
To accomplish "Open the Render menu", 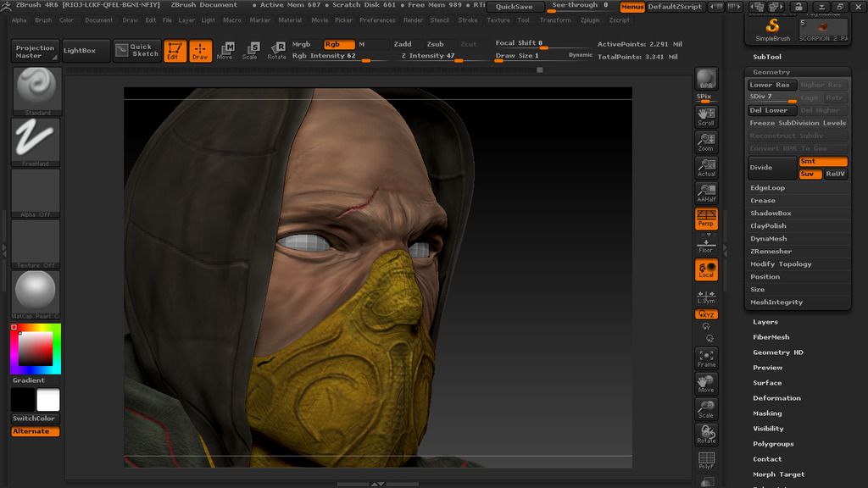I will click(x=413, y=20).
